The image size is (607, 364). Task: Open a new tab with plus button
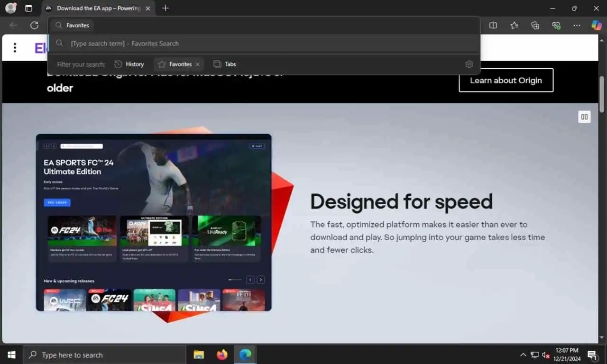click(x=165, y=8)
